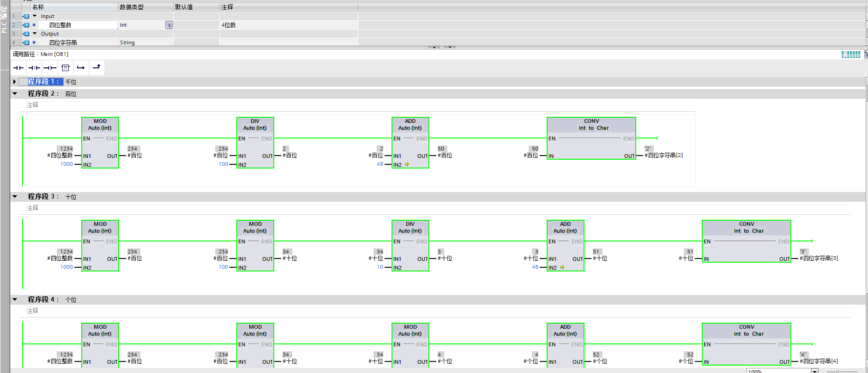
Task: Click the 注释 comment field under network 3
Action: (x=33, y=208)
